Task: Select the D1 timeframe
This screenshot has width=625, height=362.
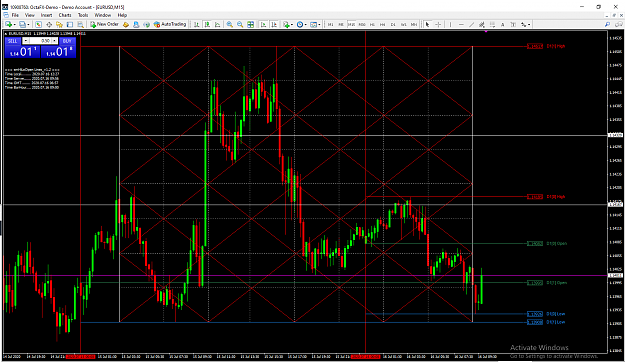Action: (393, 25)
